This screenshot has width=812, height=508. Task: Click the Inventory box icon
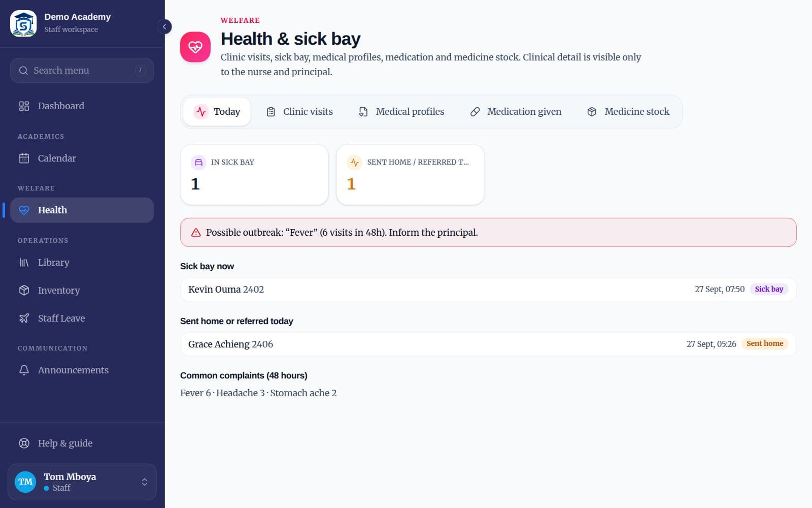(24, 291)
